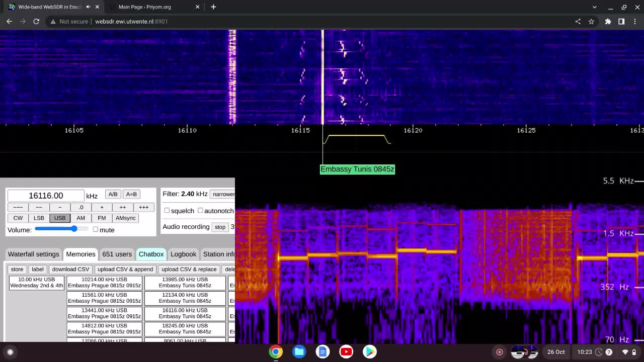Open quick settings via Wi-Fi icon
This screenshot has width=644, height=362.
coord(625,352)
